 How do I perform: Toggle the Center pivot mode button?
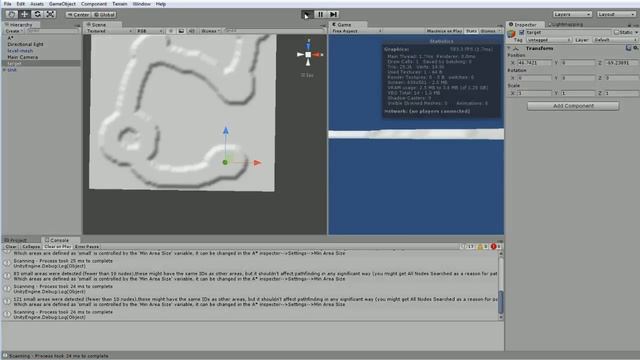click(78, 15)
